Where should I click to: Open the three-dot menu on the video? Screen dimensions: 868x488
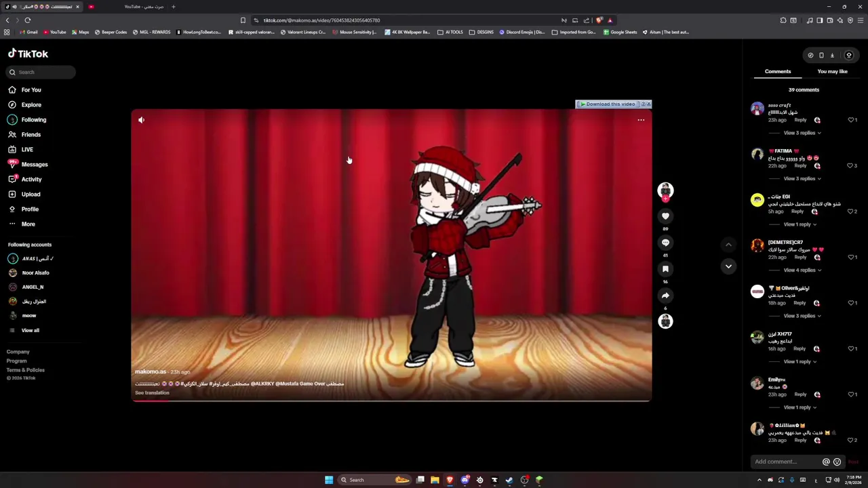click(641, 120)
